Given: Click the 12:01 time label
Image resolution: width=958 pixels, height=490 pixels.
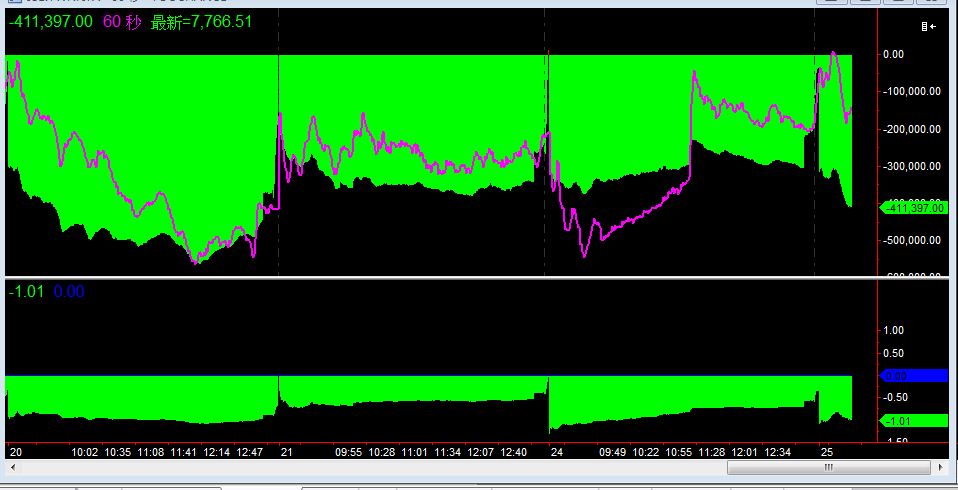Looking at the screenshot, I should pos(745,452).
